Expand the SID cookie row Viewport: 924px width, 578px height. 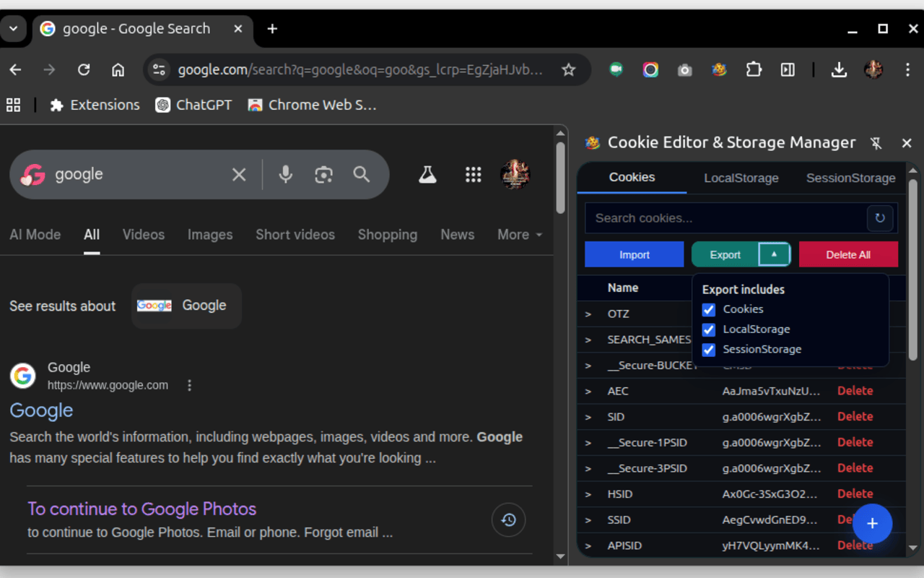point(588,418)
